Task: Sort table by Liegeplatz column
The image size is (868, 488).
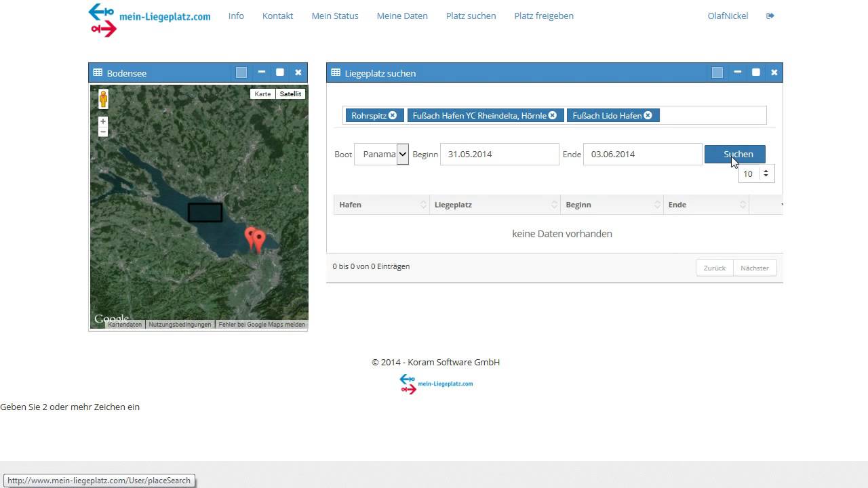Action: click(x=495, y=205)
